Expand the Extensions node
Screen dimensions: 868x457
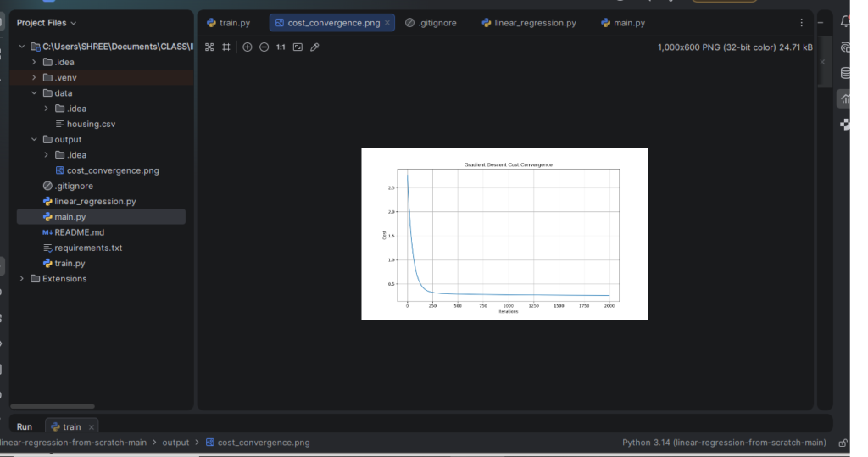tap(21, 279)
